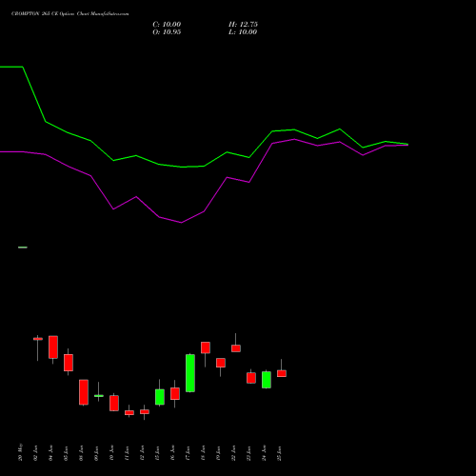The width and height of the screenshot is (476, 476).
Task: Click the low value L: 10.00
Action: (x=243, y=32)
